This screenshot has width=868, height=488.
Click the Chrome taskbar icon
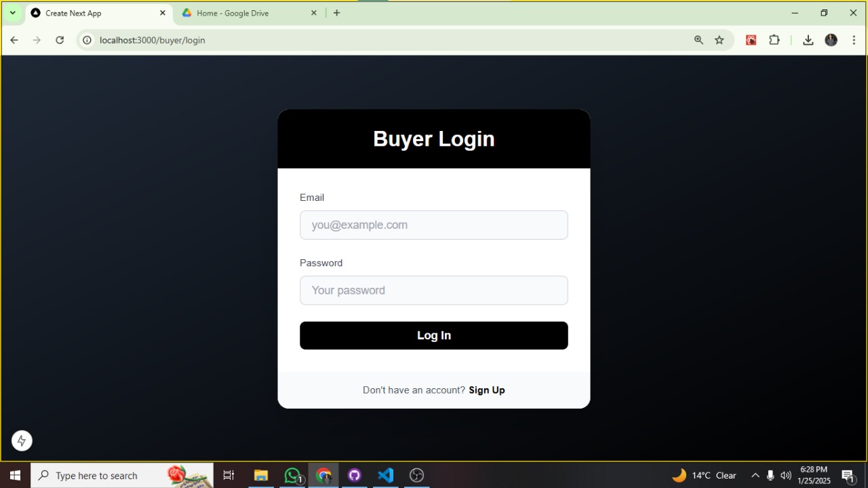pyautogui.click(x=323, y=475)
